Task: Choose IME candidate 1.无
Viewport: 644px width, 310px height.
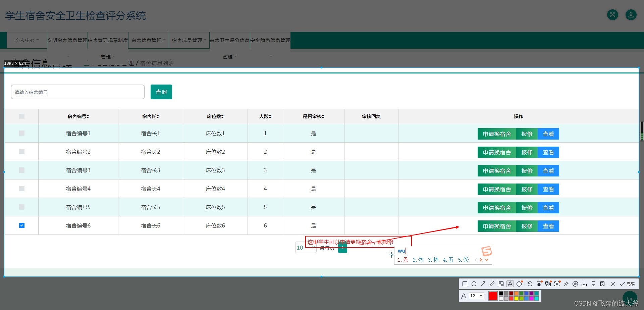Action: pyautogui.click(x=403, y=260)
